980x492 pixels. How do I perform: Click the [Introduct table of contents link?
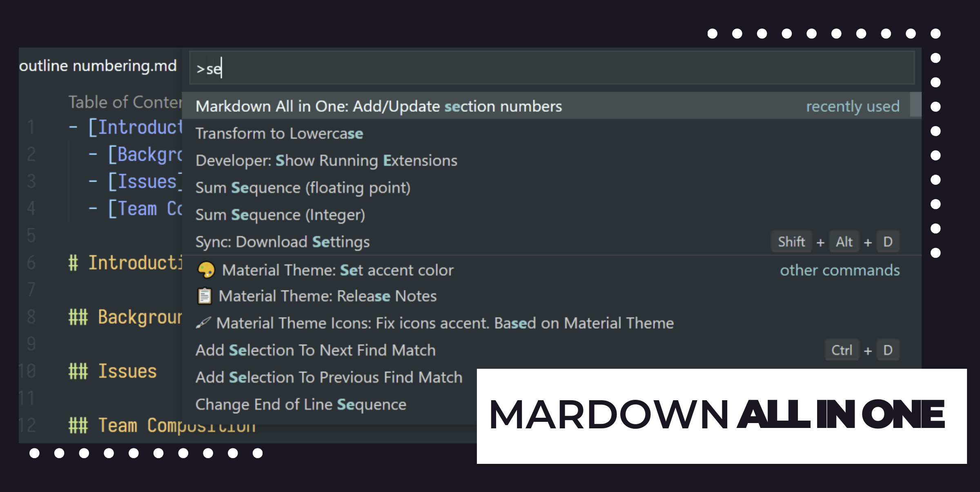[x=135, y=127]
